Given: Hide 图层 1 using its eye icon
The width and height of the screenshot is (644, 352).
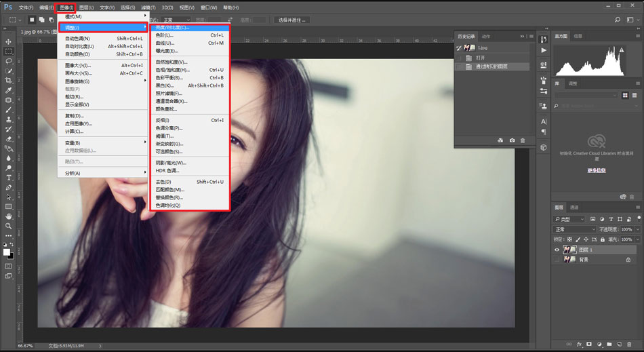Looking at the screenshot, I should click(x=557, y=250).
